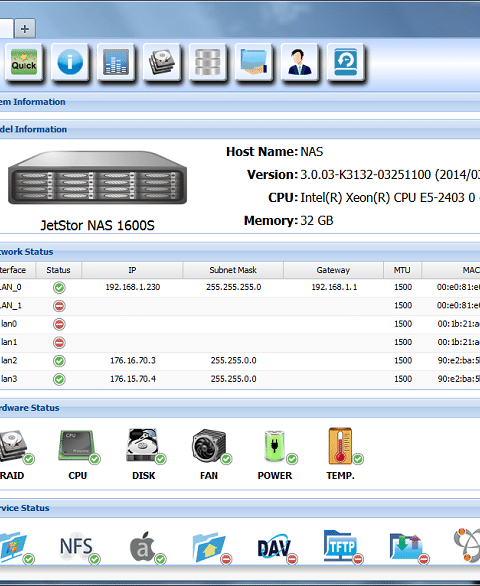Select the lan3 interface name cell

click(x=9, y=379)
